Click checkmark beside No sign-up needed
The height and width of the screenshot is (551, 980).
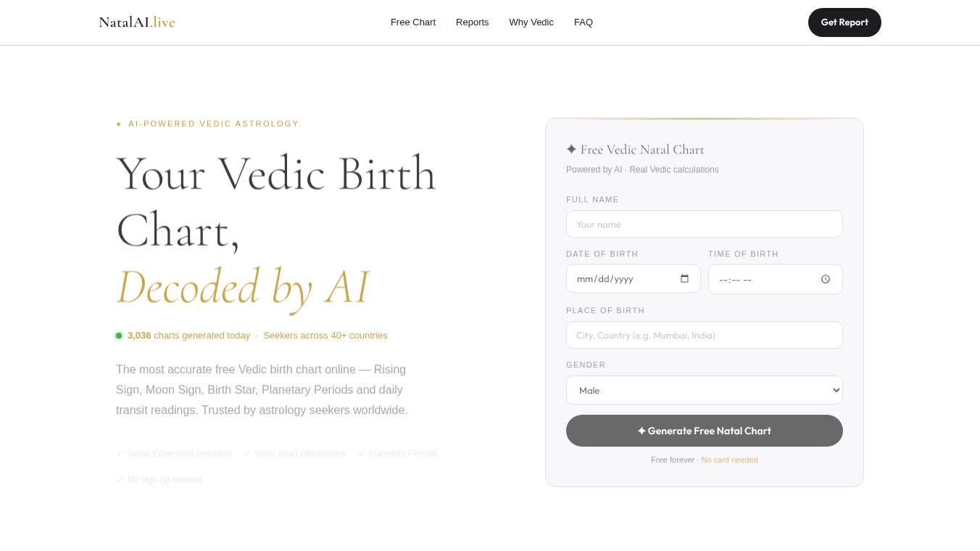pyautogui.click(x=120, y=479)
